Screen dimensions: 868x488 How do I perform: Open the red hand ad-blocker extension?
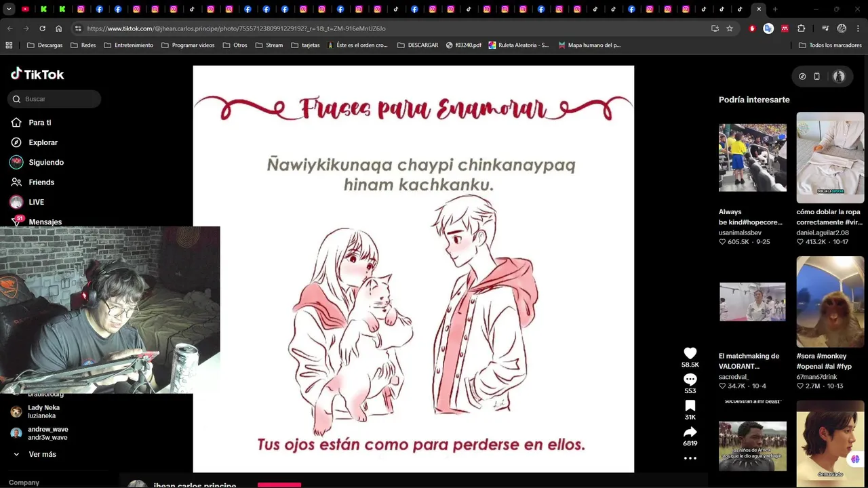pos(752,28)
